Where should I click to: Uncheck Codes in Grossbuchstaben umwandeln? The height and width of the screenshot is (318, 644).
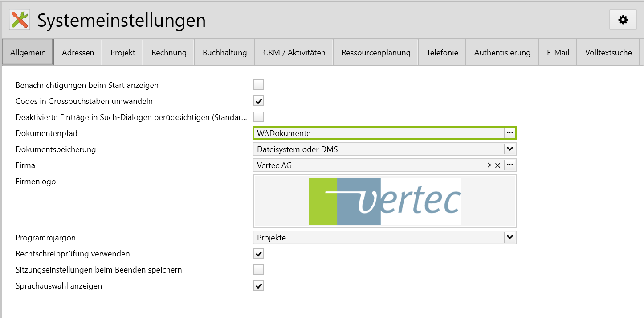(x=258, y=101)
